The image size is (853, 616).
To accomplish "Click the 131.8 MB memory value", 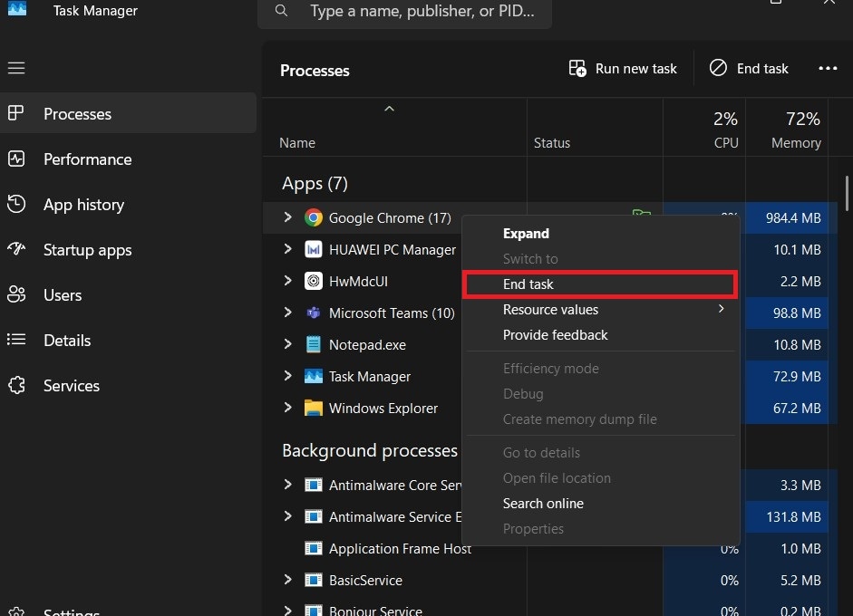I will click(x=793, y=516).
